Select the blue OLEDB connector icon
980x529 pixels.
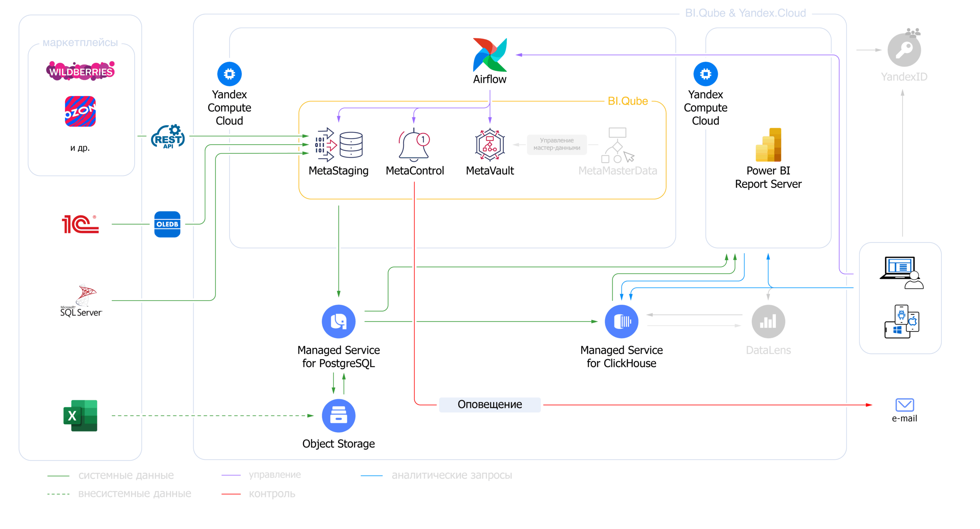pyautogui.click(x=167, y=224)
